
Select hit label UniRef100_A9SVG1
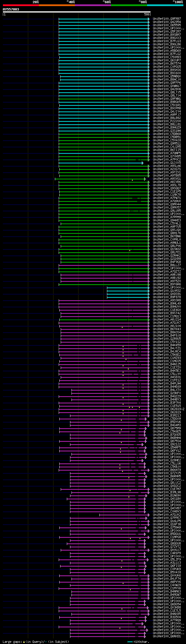coord(167,179)
